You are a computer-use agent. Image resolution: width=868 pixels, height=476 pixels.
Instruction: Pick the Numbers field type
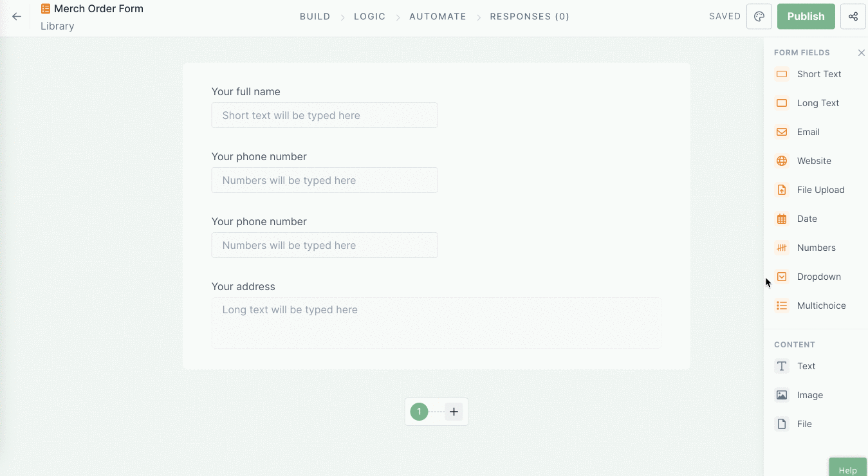point(781,248)
